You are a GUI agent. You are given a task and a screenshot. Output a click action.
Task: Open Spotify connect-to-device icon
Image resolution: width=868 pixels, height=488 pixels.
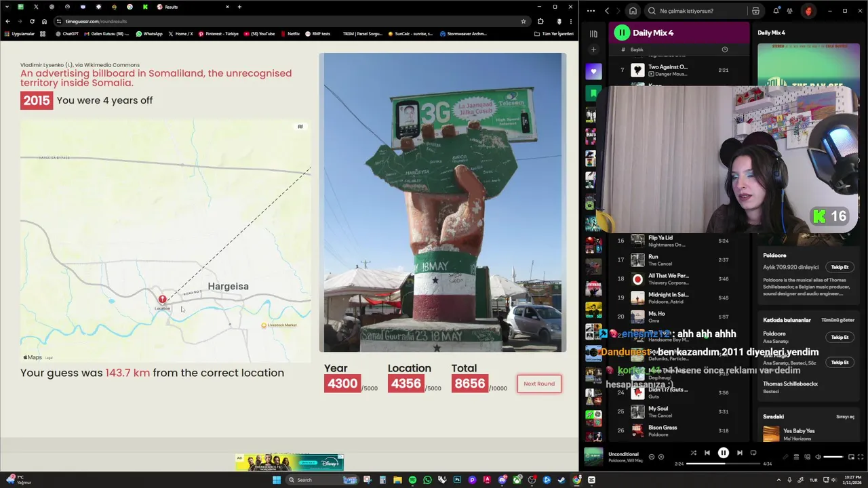point(807,457)
